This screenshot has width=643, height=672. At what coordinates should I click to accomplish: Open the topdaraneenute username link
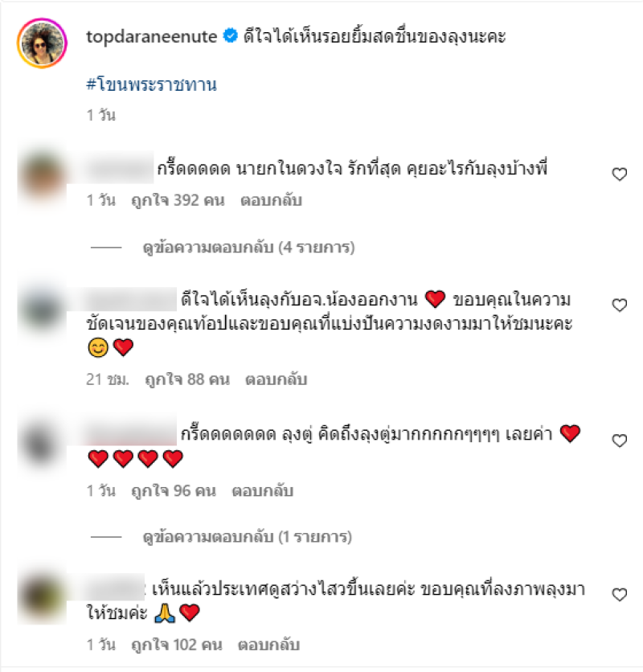151,37
